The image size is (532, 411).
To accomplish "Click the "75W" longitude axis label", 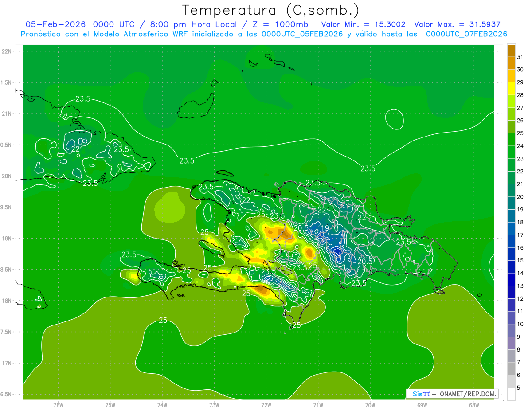I will click(x=110, y=405).
